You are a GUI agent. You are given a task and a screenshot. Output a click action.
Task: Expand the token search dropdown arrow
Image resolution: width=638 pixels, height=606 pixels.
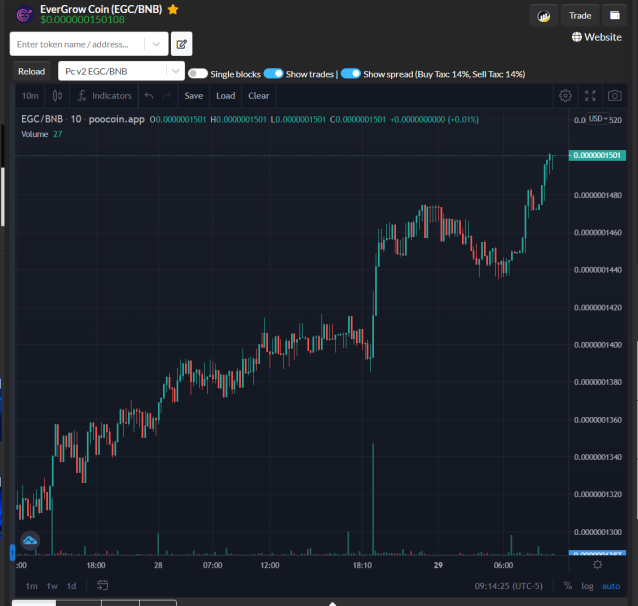pyautogui.click(x=156, y=44)
